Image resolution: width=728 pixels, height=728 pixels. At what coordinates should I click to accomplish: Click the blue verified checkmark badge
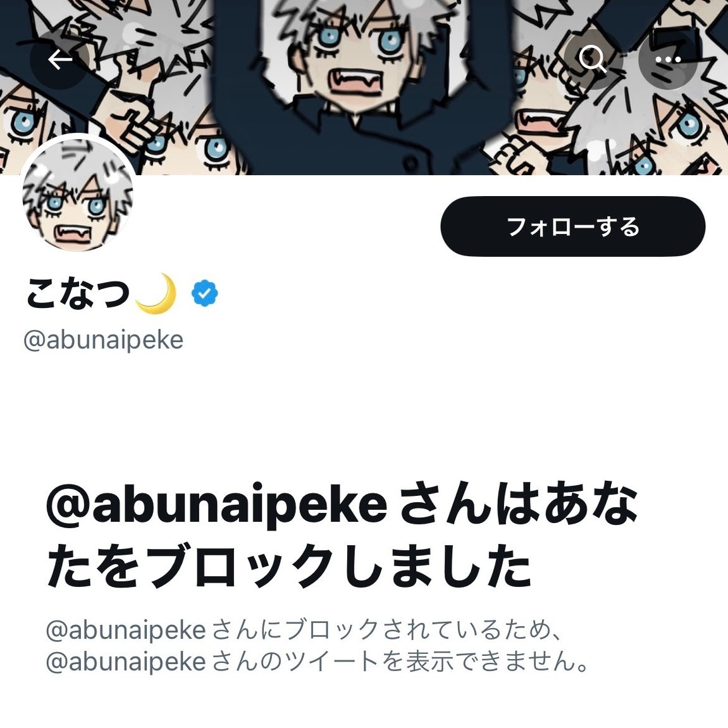(x=205, y=293)
